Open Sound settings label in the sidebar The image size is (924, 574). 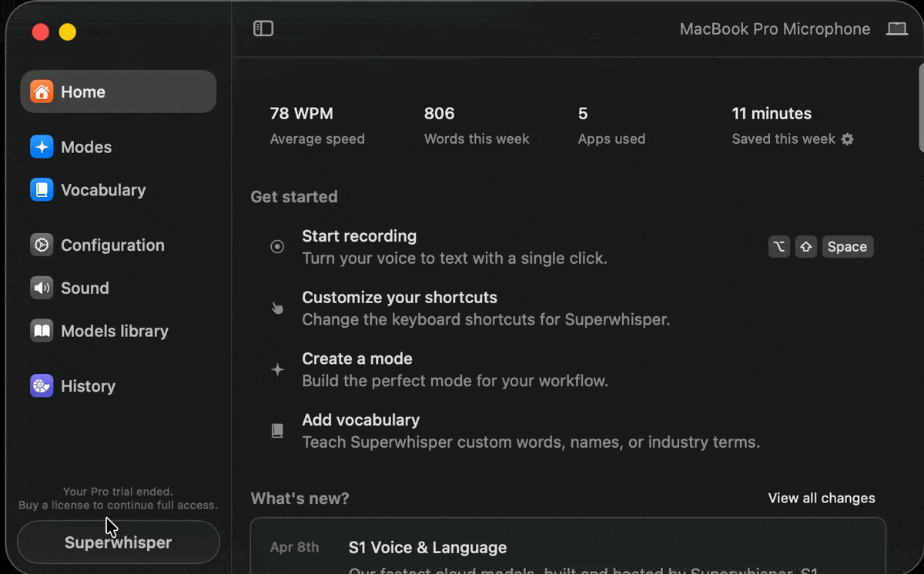click(85, 288)
